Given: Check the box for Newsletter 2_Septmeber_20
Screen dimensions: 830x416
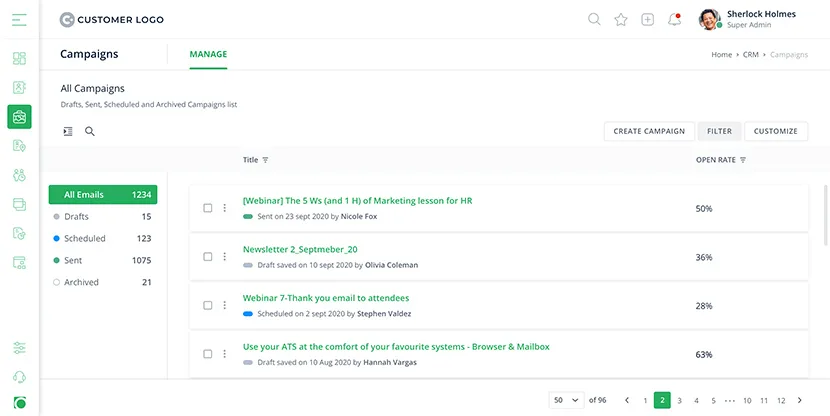Looking at the screenshot, I should (208, 257).
